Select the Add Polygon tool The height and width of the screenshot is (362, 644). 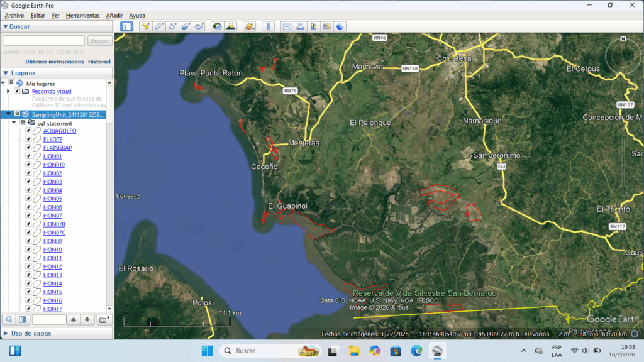coord(158,26)
